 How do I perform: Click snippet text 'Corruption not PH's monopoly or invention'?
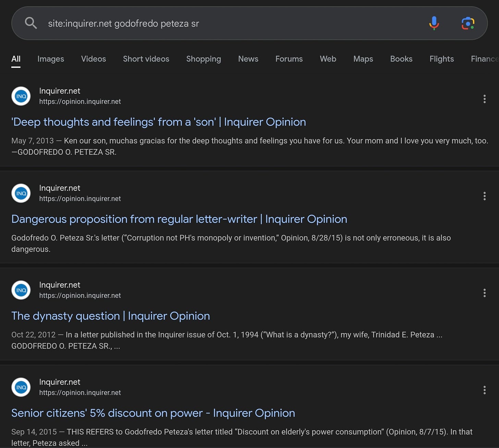[202, 238]
